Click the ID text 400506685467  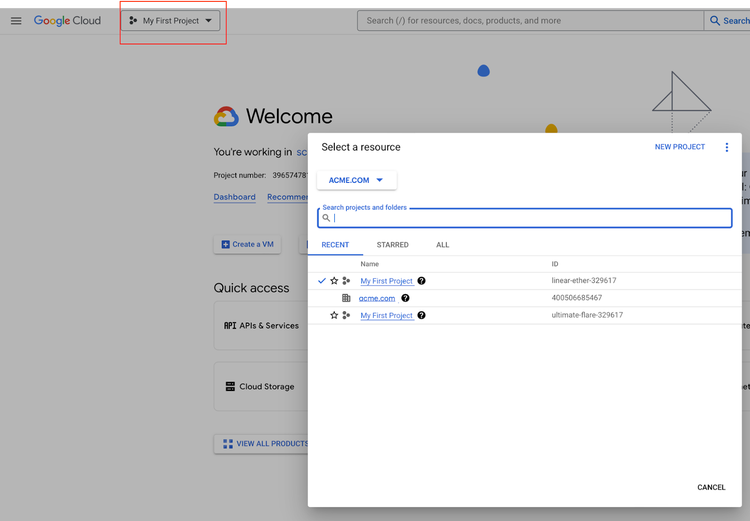point(577,298)
